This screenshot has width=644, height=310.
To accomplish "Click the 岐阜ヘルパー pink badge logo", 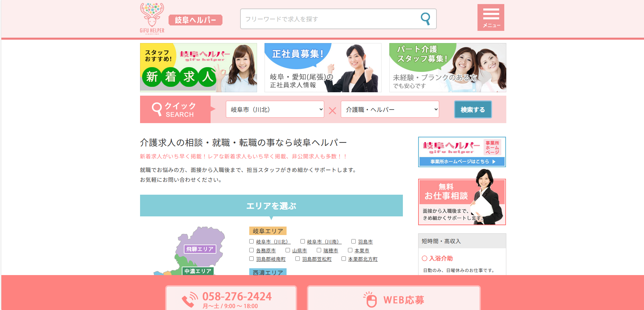I will click(x=195, y=20).
